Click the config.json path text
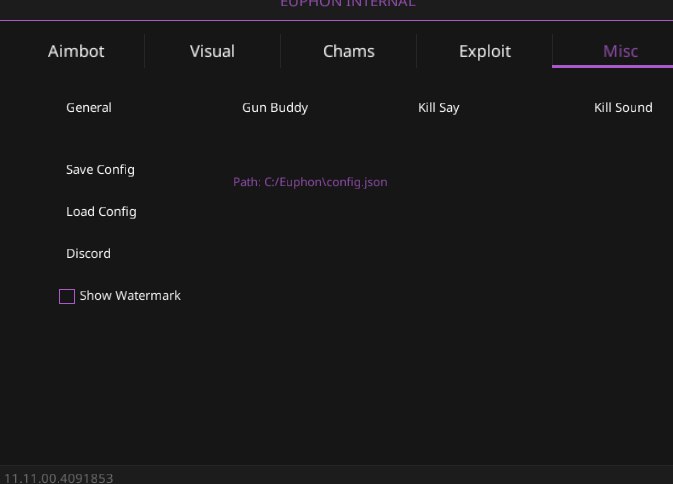Viewport: 673px width, 484px height. (x=310, y=182)
